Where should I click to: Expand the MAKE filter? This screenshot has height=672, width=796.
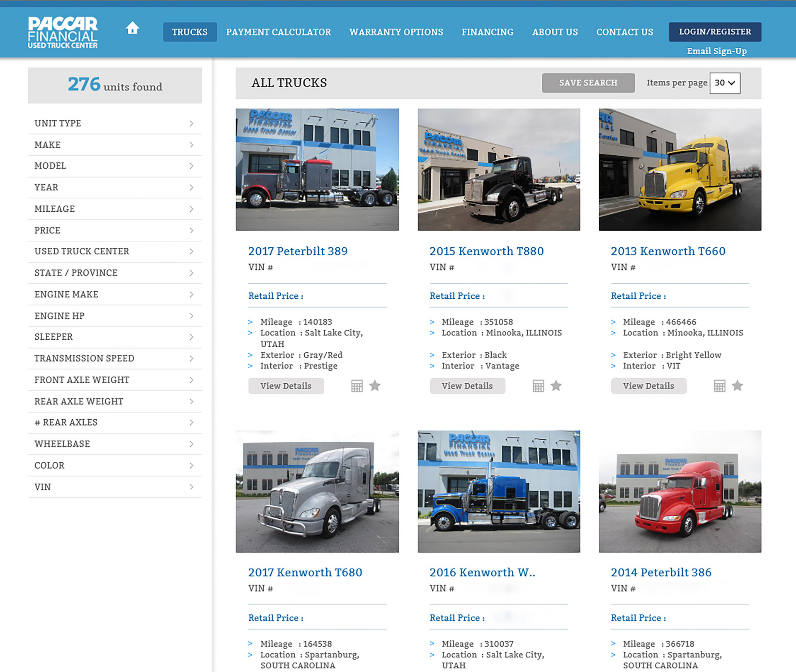point(114,145)
